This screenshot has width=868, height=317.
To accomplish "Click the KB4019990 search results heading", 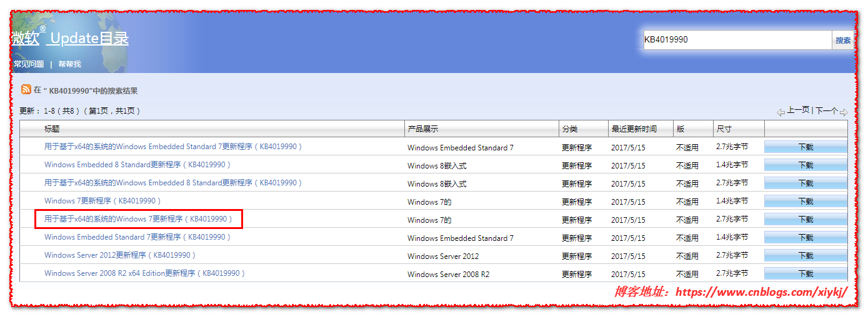I will pyautogui.click(x=86, y=90).
